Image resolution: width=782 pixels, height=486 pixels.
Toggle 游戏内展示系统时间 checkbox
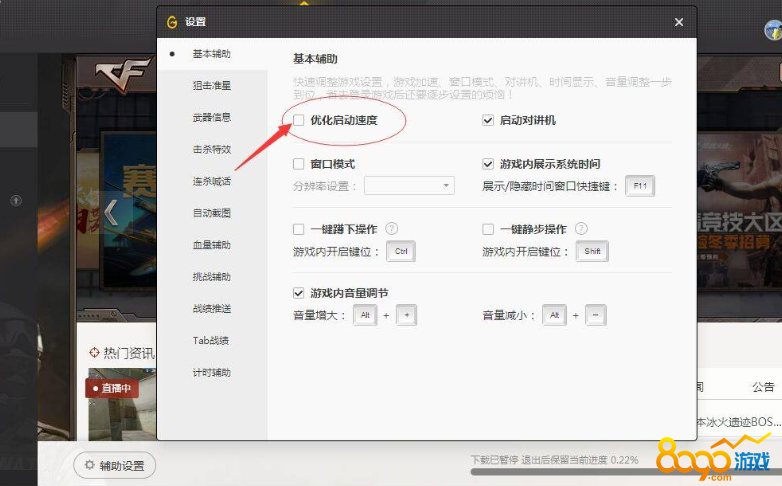(x=488, y=164)
